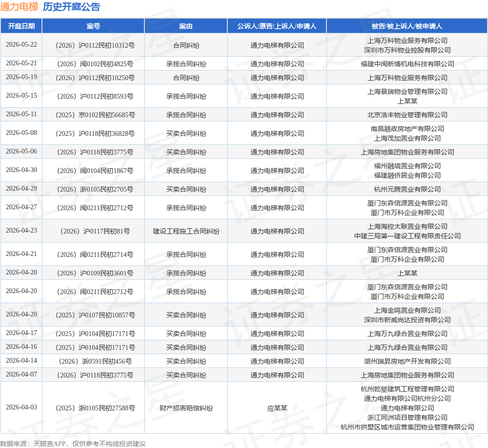Click the 开庭日期 column header
Image resolution: width=488 pixels, height=448 pixels.
(21, 26)
